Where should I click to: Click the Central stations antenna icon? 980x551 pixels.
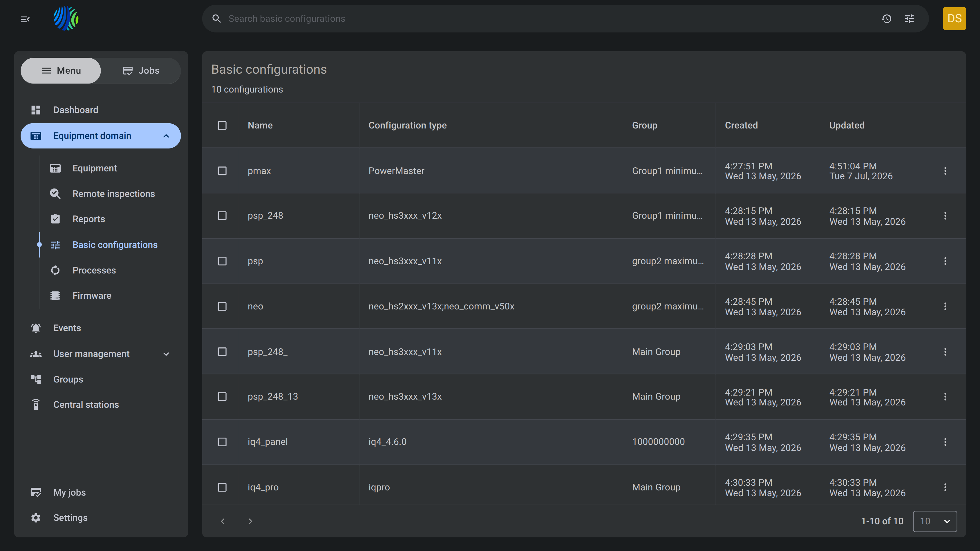pyautogui.click(x=36, y=405)
